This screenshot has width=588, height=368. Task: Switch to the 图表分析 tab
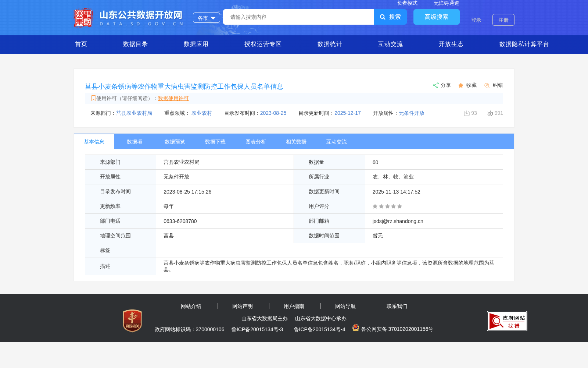[x=256, y=142]
